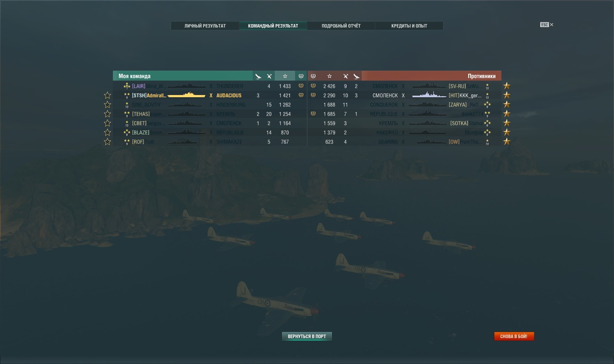Select the [HIT] KKK_ger Смоленск ship silhouette

pos(429,95)
